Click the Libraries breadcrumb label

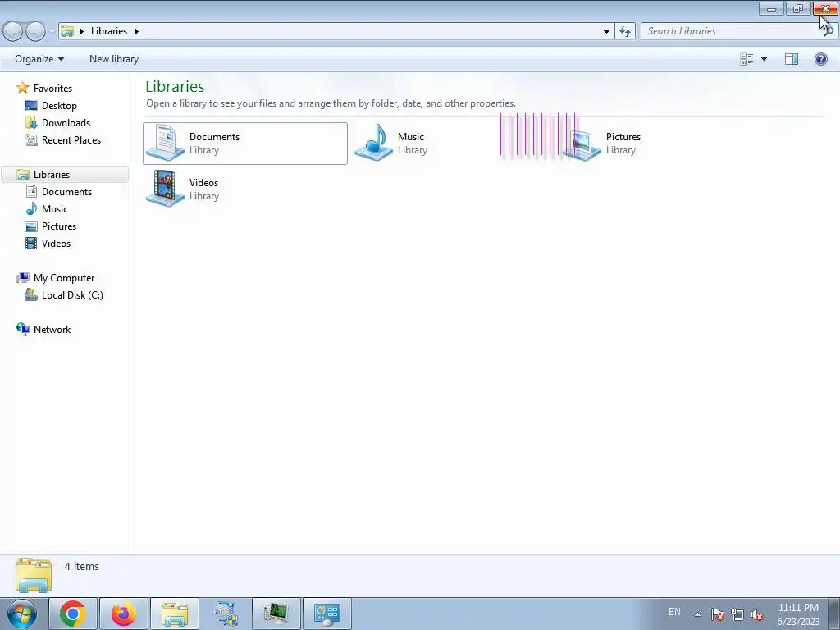click(109, 31)
